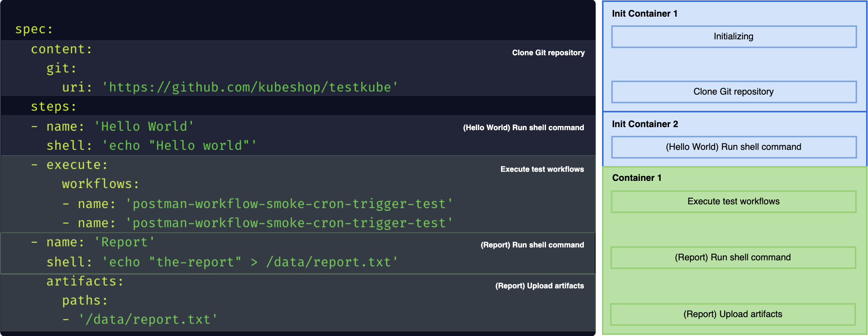Select the execute: line in the YAML
The height and width of the screenshot is (336, 868).
pos(77,165)
